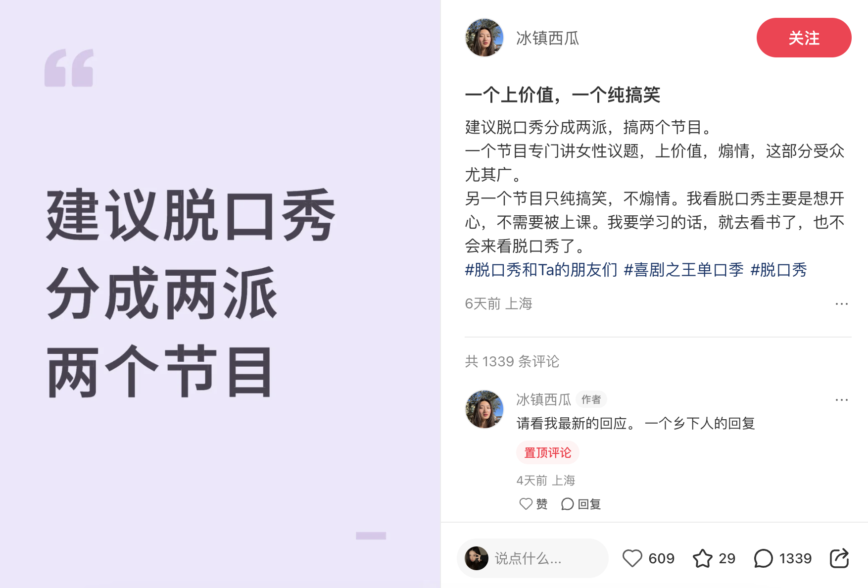Focus the 说点什么 comment input field

coord(532,558)
